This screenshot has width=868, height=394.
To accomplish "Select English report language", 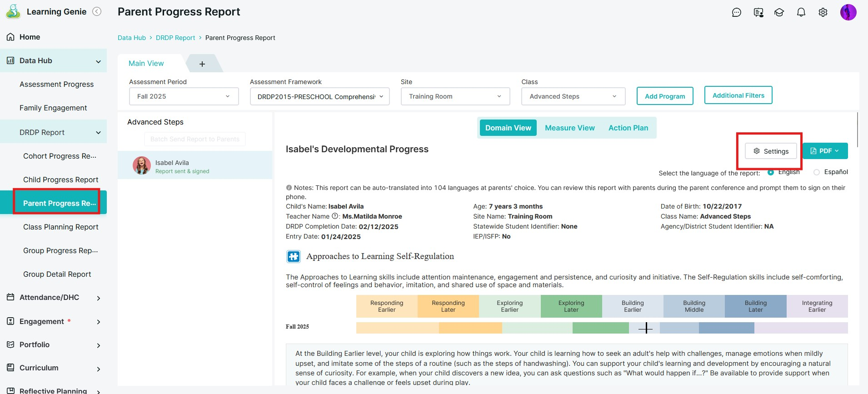I will pos(771,172).
